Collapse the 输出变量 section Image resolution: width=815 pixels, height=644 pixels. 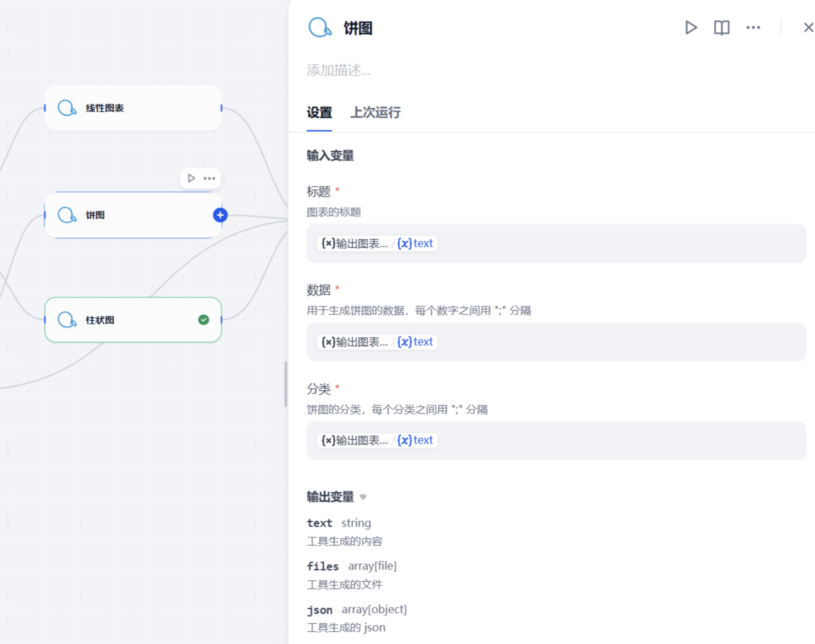pos(363,497)
